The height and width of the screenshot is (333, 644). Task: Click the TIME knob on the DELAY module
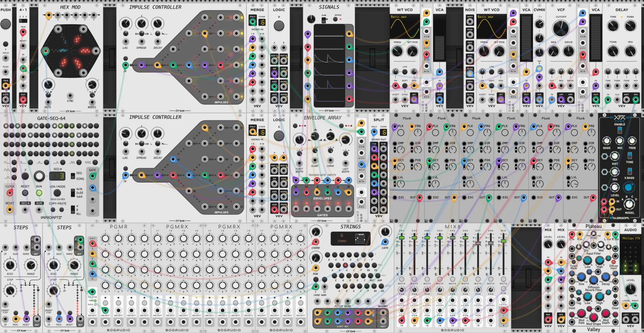pyautogui.click(x=613, y=26)
